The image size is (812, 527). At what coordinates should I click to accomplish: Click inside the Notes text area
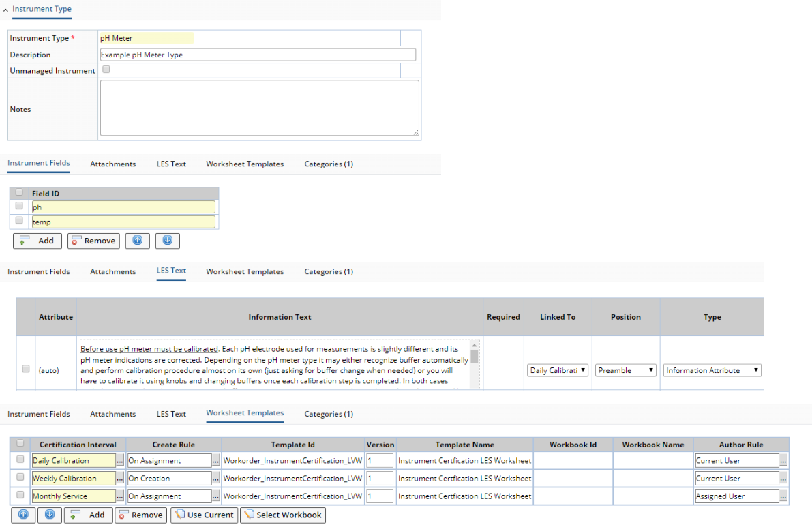(x=259, y=108)
